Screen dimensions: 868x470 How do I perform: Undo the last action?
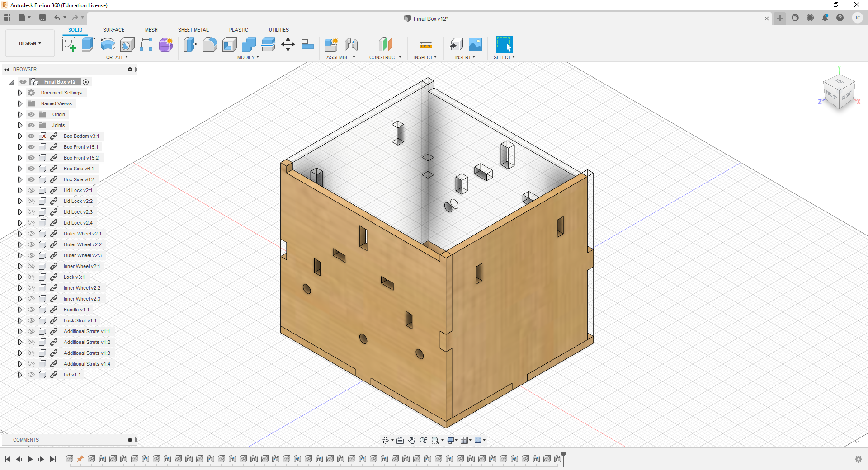(57, 18)
